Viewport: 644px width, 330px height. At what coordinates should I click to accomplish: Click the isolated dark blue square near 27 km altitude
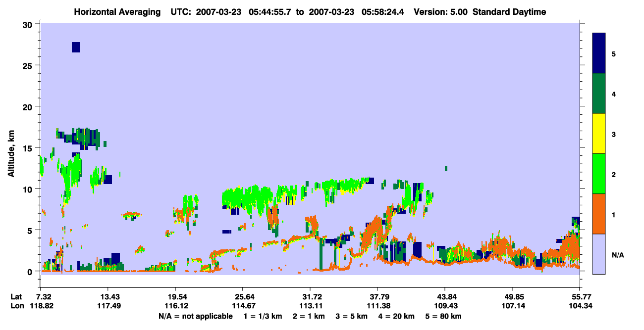(76, 47)
